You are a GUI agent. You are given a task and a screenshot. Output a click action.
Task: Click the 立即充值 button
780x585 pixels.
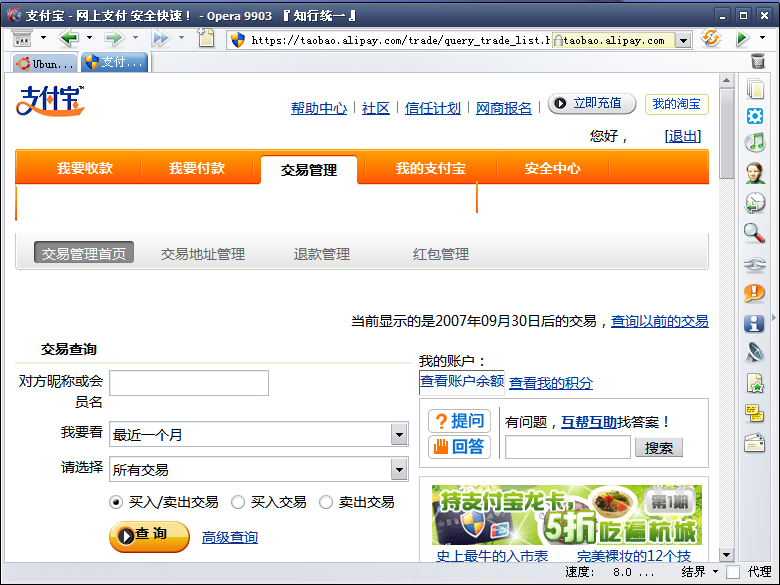(x=592, y=103)
